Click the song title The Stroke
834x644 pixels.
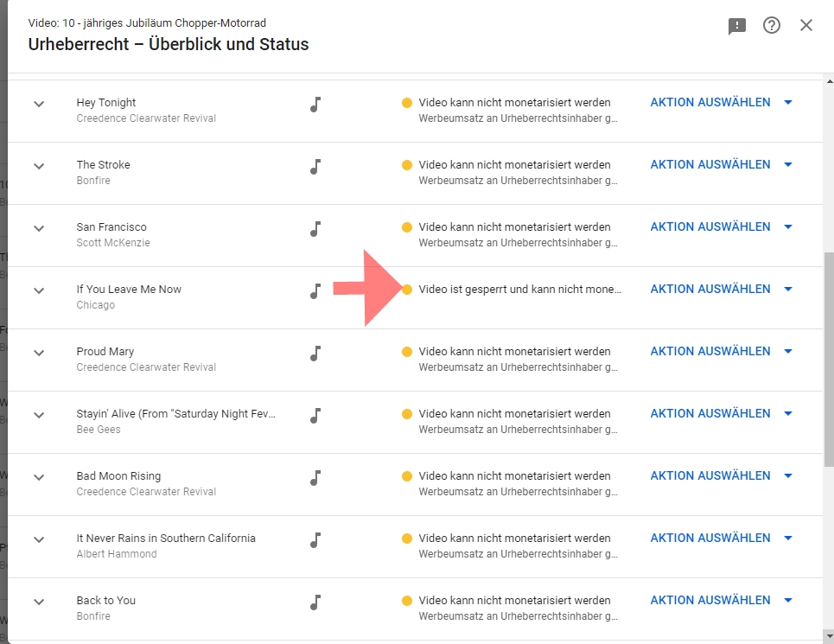coord(103,165)
